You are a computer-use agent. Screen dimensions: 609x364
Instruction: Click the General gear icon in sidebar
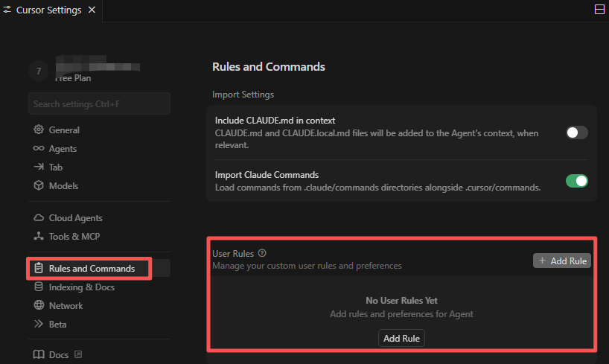coord(39,130)
